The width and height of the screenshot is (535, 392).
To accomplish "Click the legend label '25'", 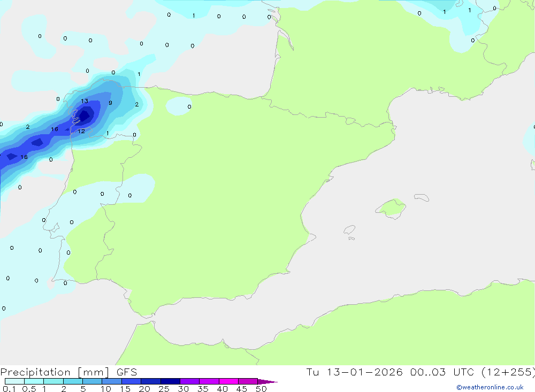I will click(x=164, y=389).
